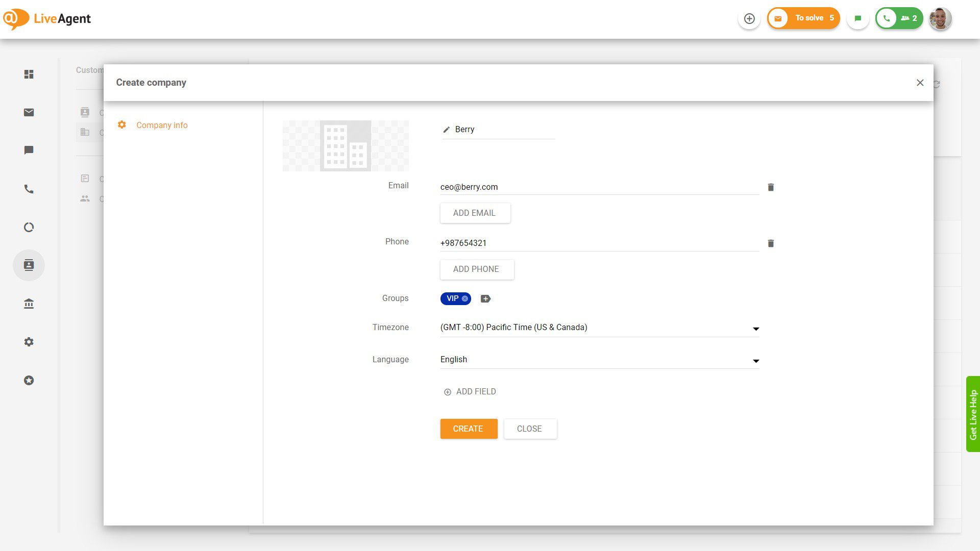Screen dimensions: 980x551
Task: Edit the company name via pencil icon
Action: pyautogui.click(x=447, y=129)
